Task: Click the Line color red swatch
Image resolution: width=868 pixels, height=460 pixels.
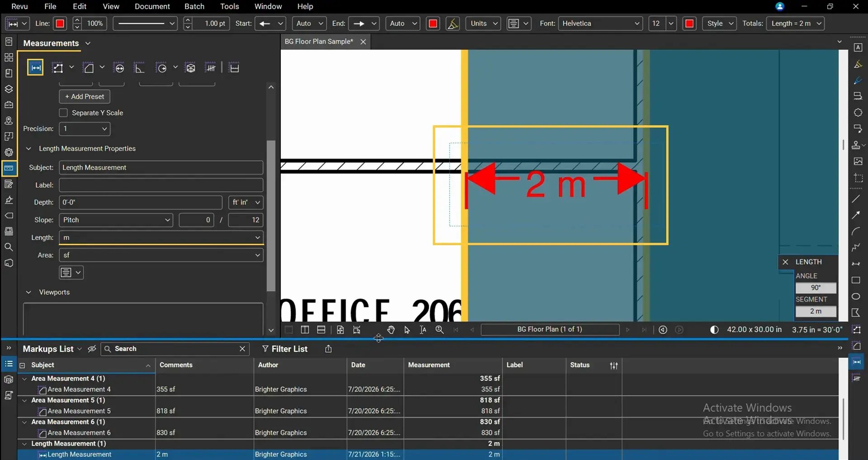Action: [60, 24]
